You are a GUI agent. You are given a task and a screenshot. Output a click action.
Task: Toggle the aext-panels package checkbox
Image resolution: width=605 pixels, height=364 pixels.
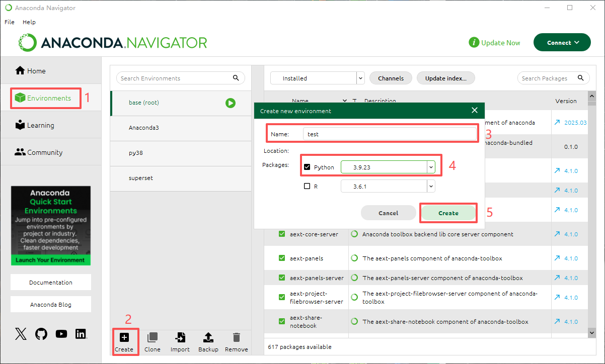pyautogui.click(x=282, y=258)
